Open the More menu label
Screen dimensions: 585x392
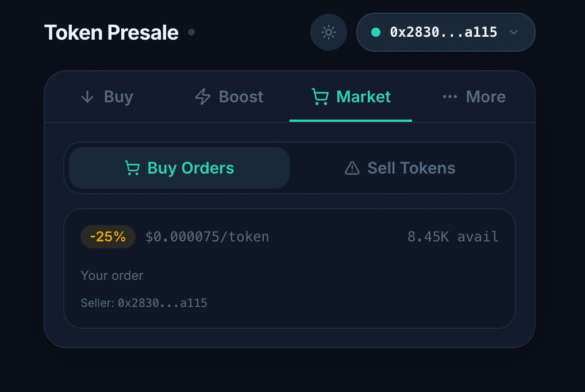[486, 97]
